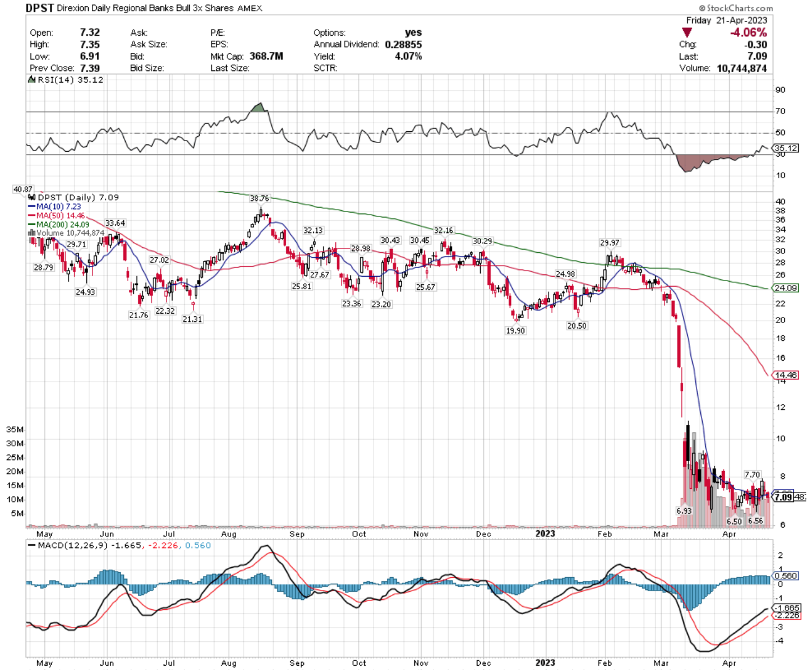Open the StockCharts.com copyright label

[735, 8]
